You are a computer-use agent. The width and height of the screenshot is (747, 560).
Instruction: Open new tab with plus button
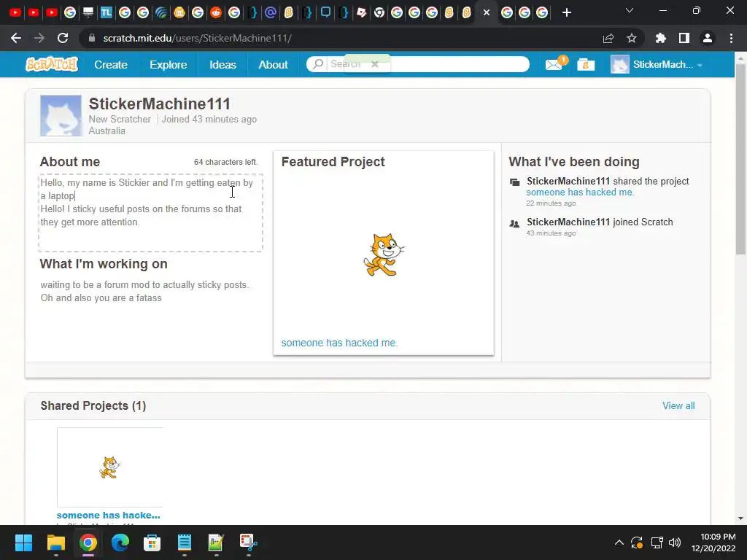[566, 12]
